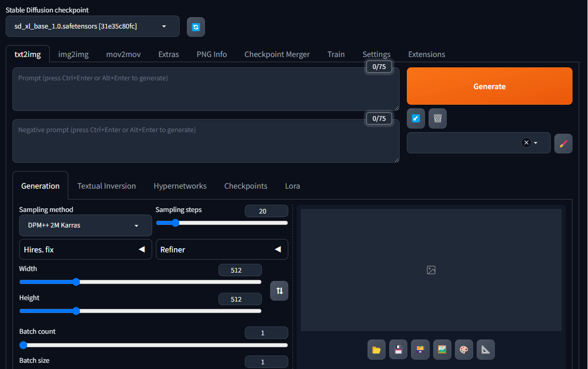Click the Width value field showing 512
This screenshot has width=588, height=369.
pos(240,271)
